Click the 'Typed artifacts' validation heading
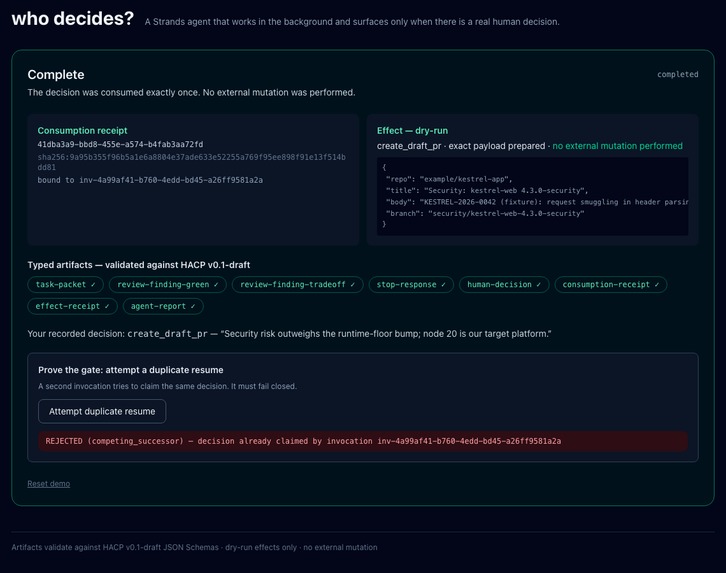726x573 pixels. pos(138,265)
